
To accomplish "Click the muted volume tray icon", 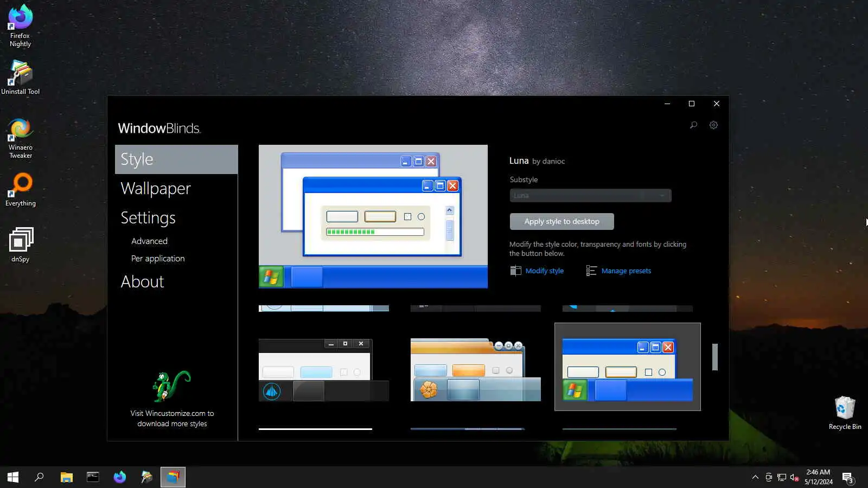I will pos(795,477).
